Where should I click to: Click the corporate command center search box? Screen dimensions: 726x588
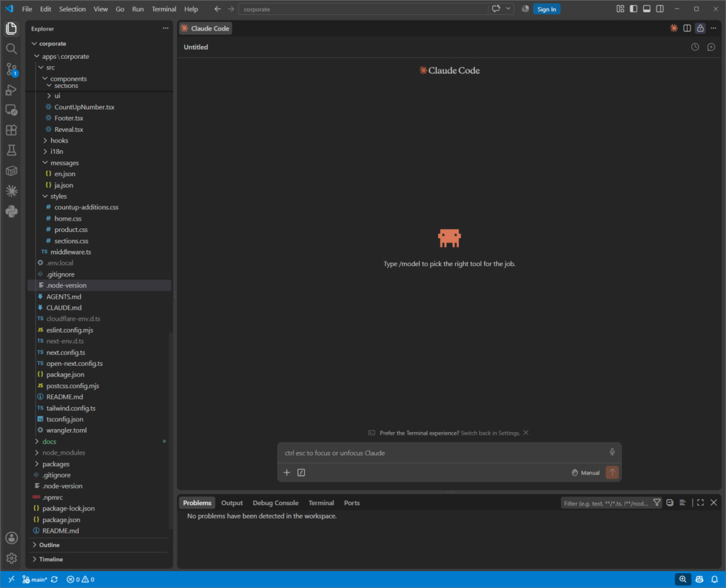[x=364, y=9]
